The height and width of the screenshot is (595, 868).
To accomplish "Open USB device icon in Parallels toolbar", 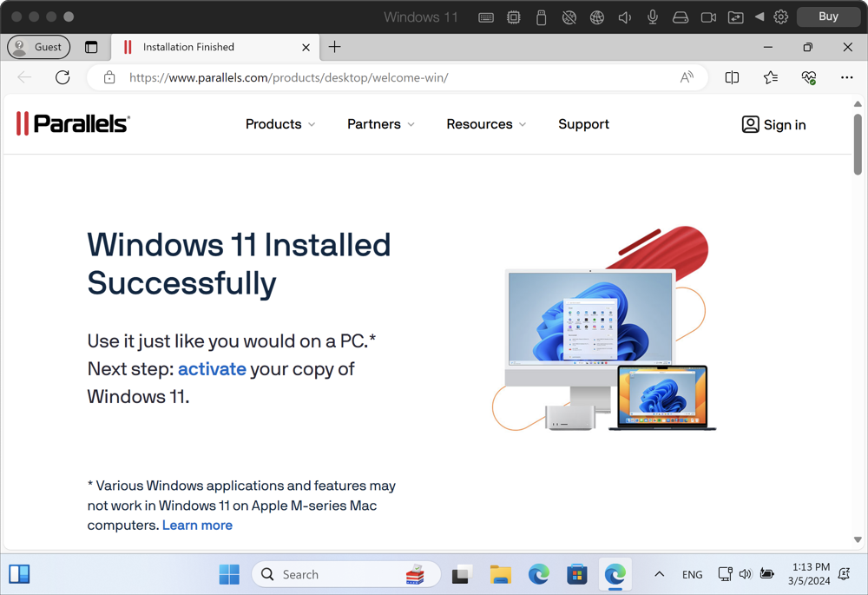I will click(x=542, y=17).
